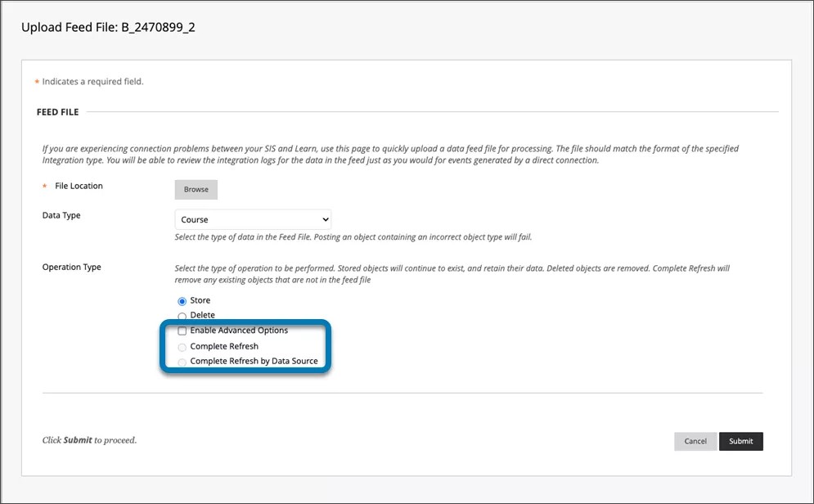Select the Complete Refresh option

coord(182,345)
